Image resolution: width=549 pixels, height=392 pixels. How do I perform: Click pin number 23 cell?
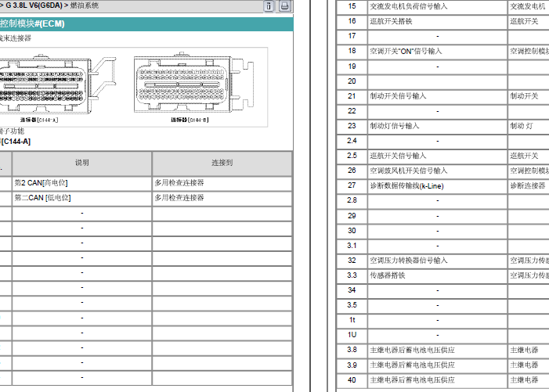352,126
